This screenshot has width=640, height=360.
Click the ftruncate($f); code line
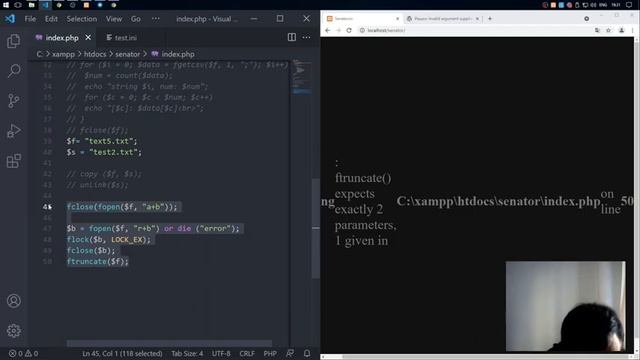coord(98,261)
